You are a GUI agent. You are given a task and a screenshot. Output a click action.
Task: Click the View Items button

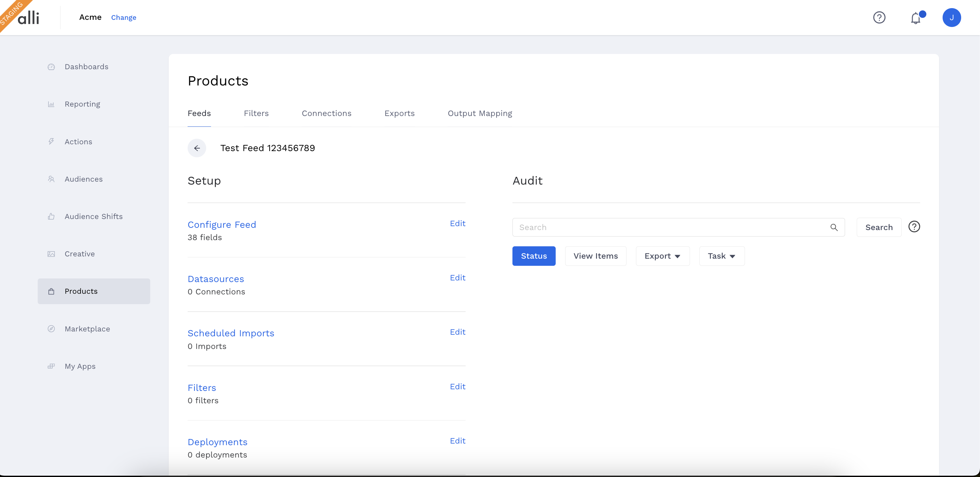pos(595,256)
